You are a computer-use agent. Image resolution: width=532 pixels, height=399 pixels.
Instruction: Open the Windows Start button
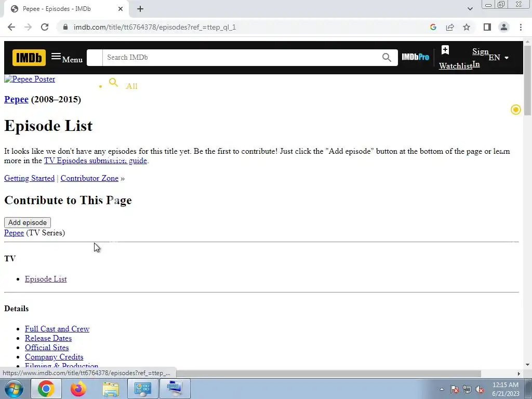tap(14, 389)
